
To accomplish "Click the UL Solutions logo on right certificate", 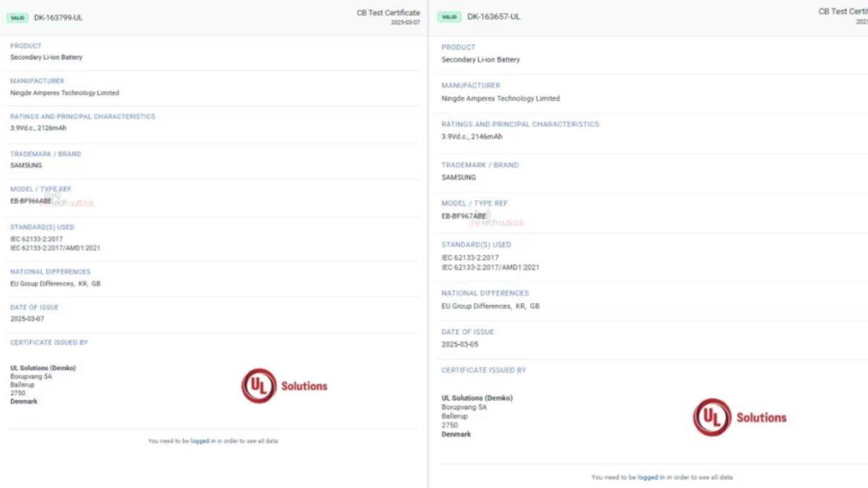I will coord(739,417).
